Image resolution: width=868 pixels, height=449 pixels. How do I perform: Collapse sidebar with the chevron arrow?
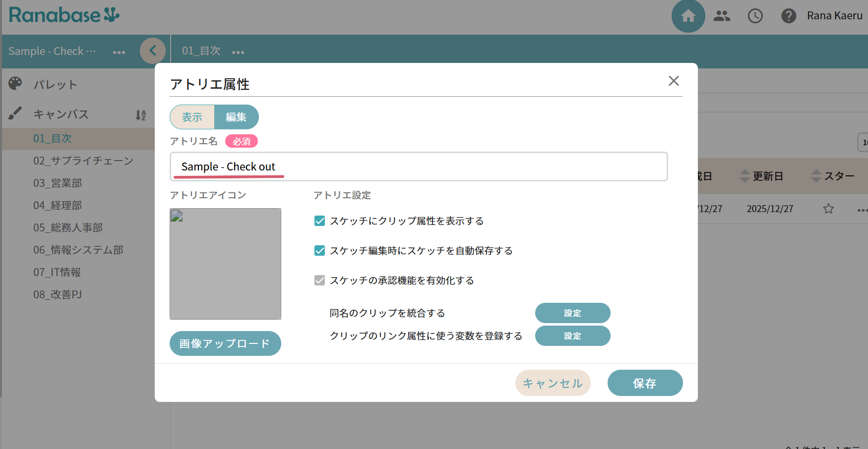[x=153, y=51]
